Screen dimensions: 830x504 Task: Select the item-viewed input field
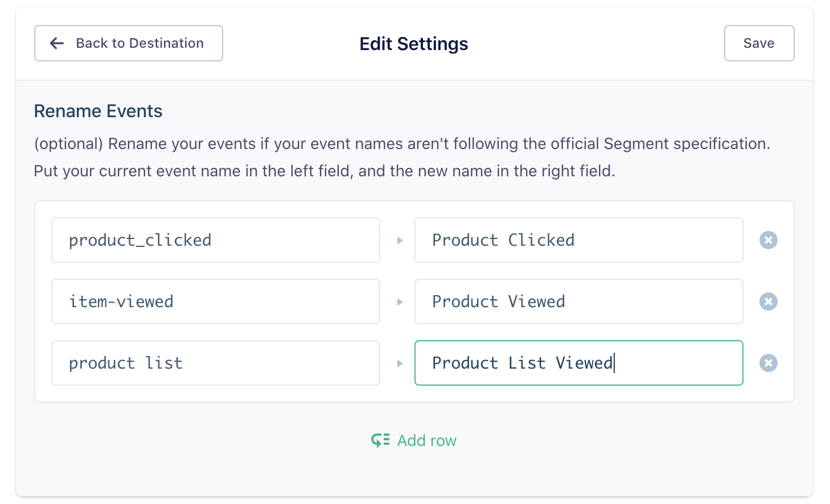point(215,301)
